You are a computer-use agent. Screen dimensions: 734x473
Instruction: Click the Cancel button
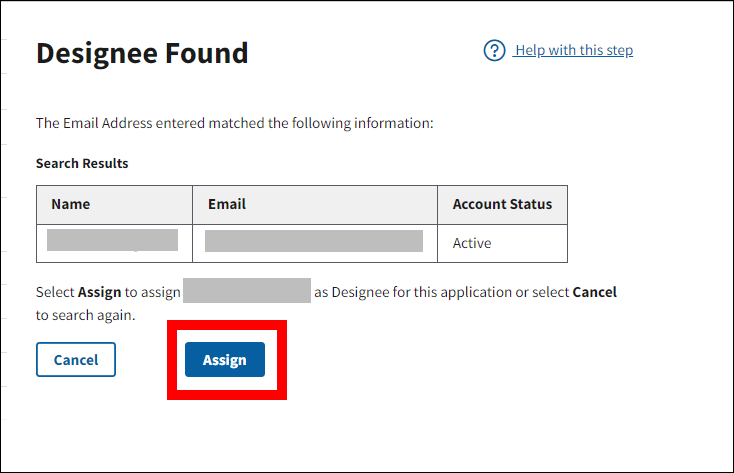[76, 360]
